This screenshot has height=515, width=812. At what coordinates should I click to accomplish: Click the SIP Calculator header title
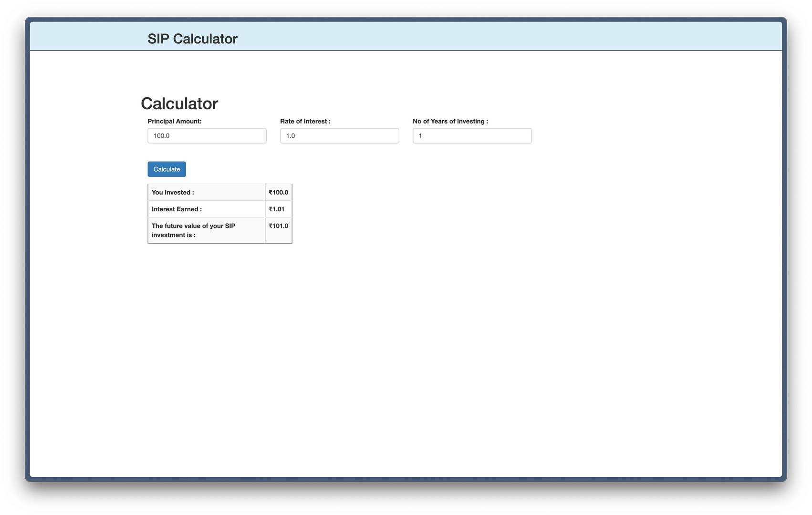[x=192, y=39]
